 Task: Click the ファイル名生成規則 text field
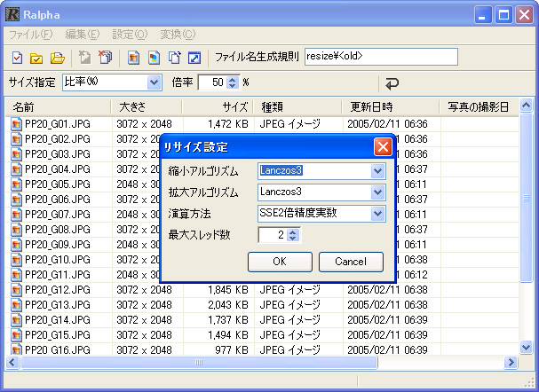[380, 57]
